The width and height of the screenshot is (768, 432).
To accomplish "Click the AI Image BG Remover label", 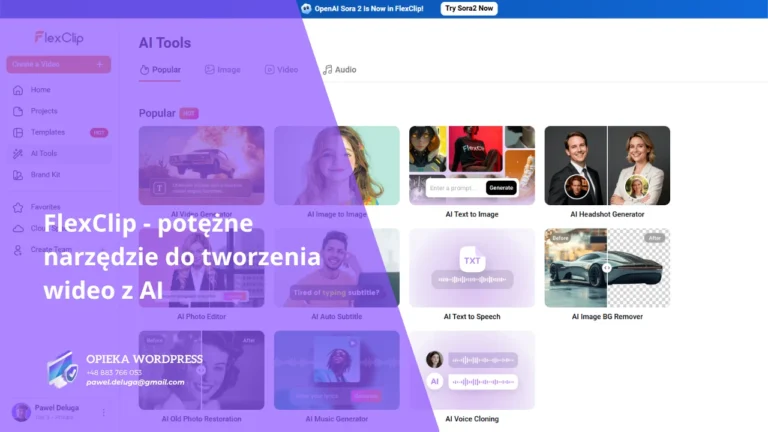I will click(x=607, y=317).
